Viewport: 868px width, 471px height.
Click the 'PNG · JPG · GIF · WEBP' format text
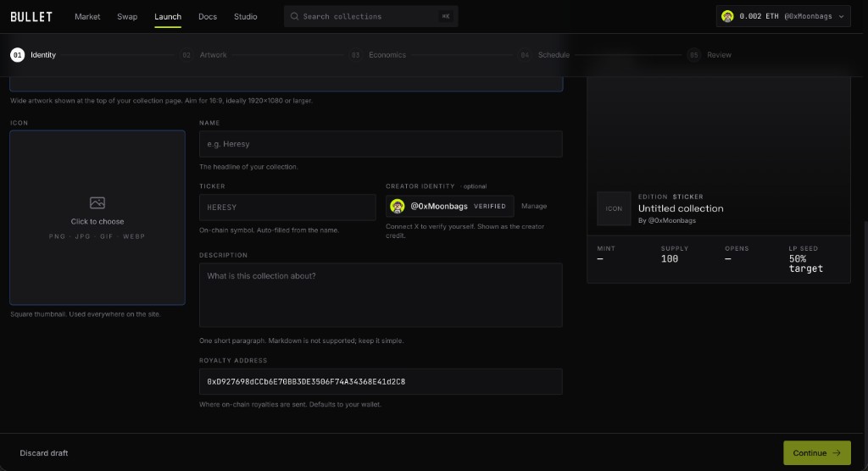point(97,236)
